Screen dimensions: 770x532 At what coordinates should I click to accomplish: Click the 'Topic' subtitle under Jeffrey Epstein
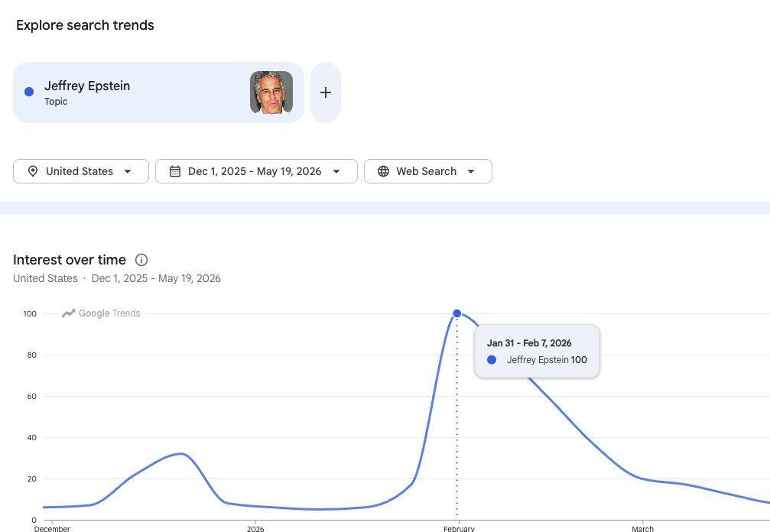[56, 102]
